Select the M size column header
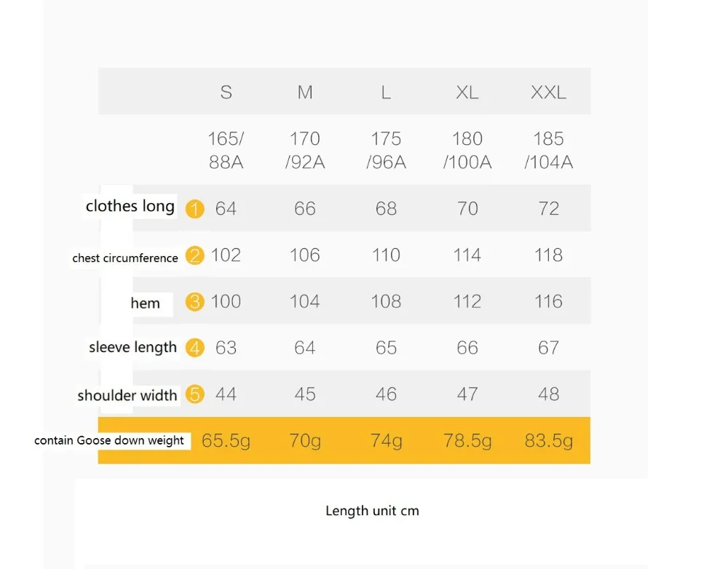This screenshot has height=569, width=728. coord(305,92)
